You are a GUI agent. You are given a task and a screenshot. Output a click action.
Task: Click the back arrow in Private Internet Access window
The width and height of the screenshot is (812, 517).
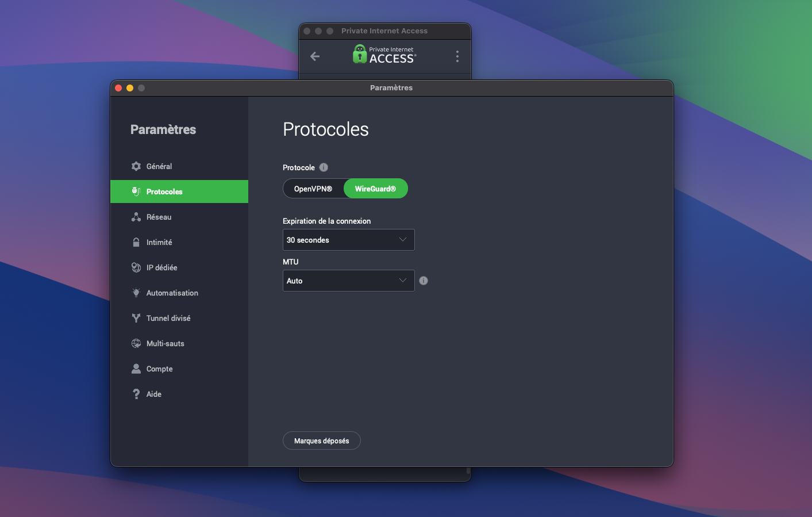tap(315, 56)
